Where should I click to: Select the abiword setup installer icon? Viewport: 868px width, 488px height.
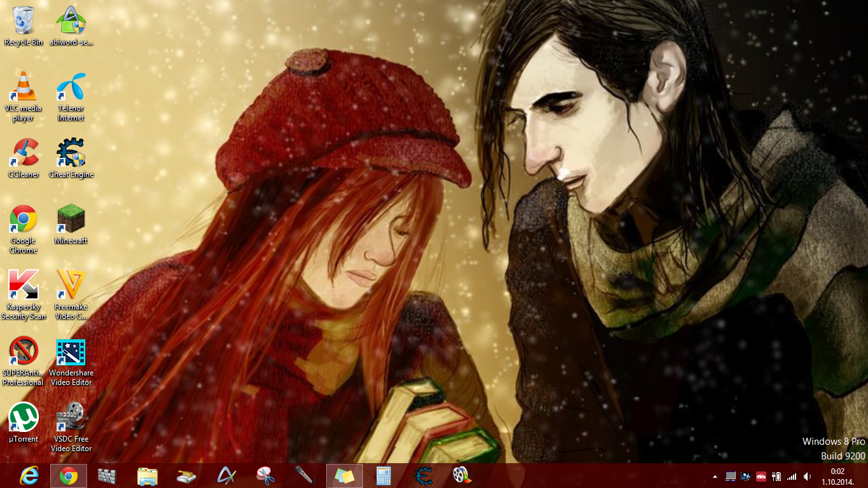point(71,25)
